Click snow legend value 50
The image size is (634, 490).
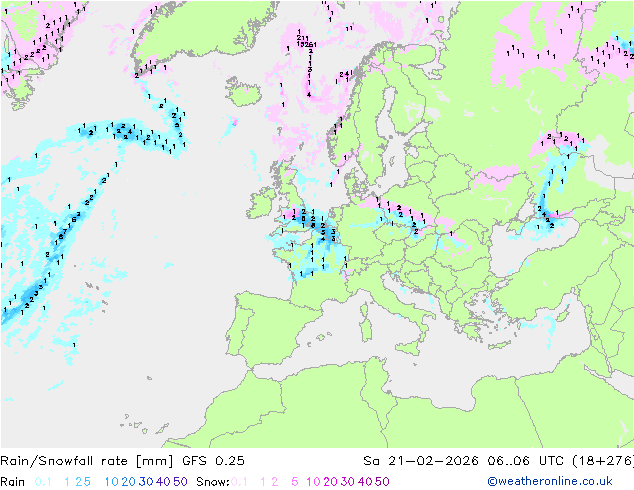click(382, 482)
